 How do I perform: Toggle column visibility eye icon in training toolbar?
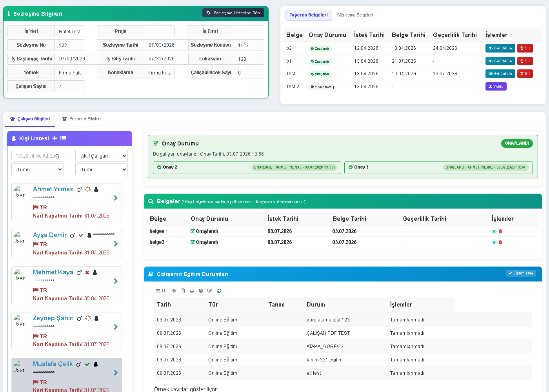click(174, 291)
